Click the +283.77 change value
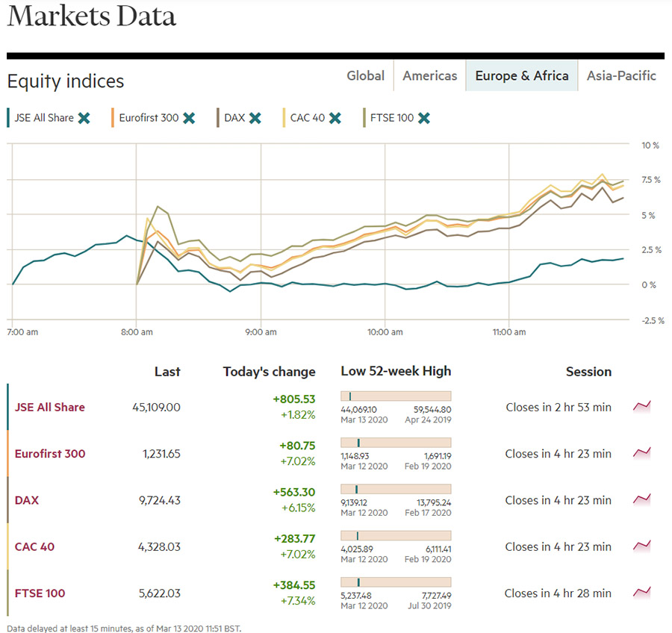This screenshot has height=633, width=672. click(295, 539)
